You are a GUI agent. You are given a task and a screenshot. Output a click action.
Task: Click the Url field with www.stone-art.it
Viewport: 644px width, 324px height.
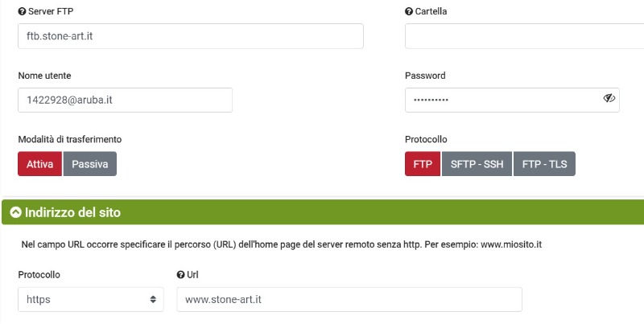tap(349, 299)
